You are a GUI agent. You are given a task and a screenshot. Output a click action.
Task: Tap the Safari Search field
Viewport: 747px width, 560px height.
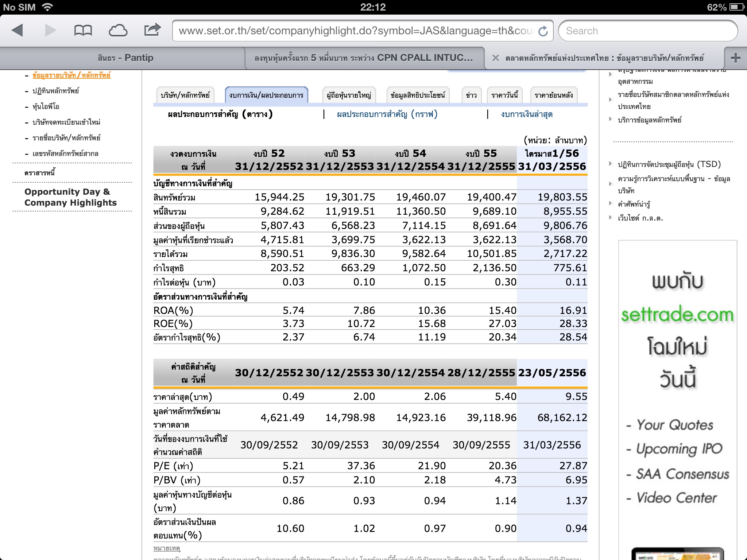pyautogui.click(x=647, y=31)
